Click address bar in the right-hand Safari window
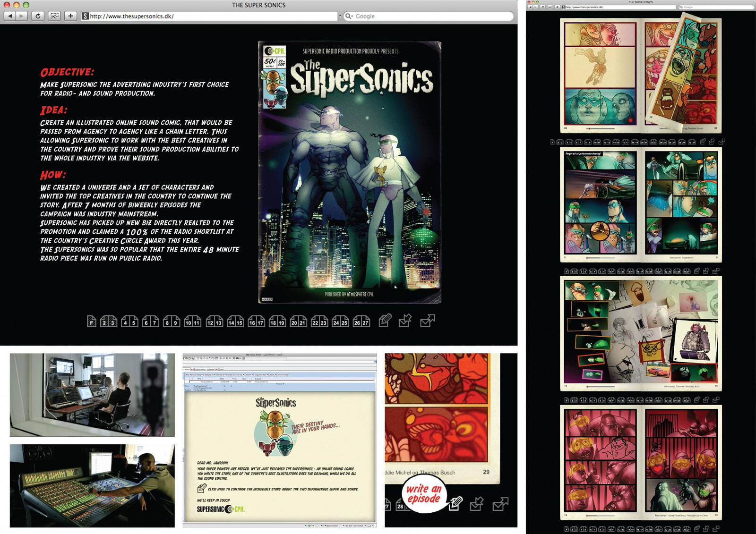 619,7
